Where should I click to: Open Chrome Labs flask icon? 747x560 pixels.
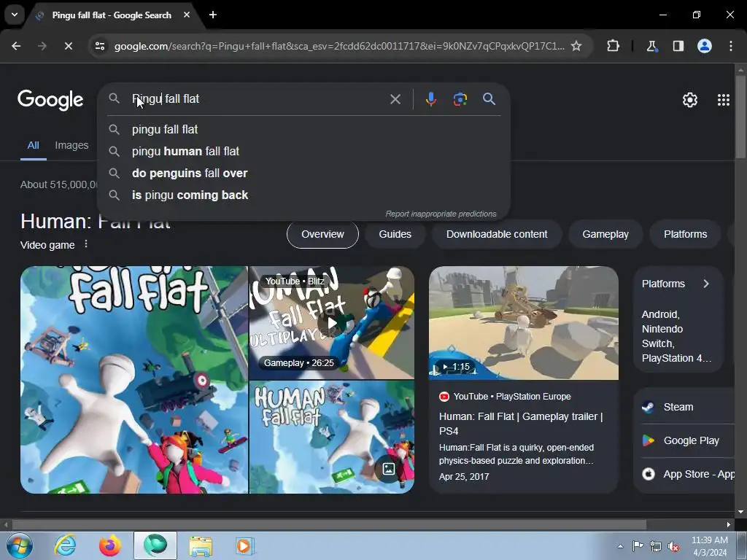[651, 46]
